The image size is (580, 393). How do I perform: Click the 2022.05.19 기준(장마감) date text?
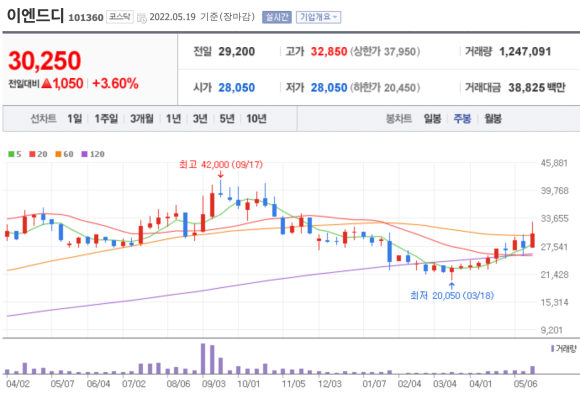point(202,17)
